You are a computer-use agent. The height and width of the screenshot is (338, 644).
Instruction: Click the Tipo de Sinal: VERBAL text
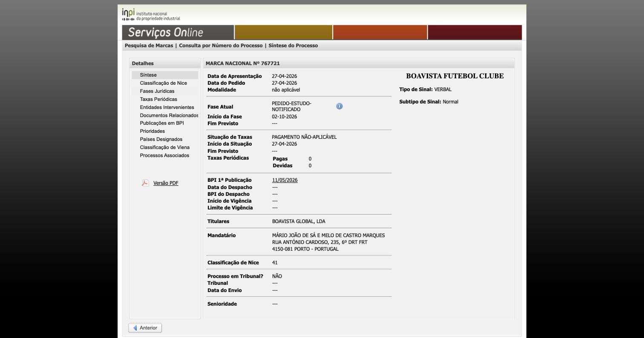coord(425,89)
